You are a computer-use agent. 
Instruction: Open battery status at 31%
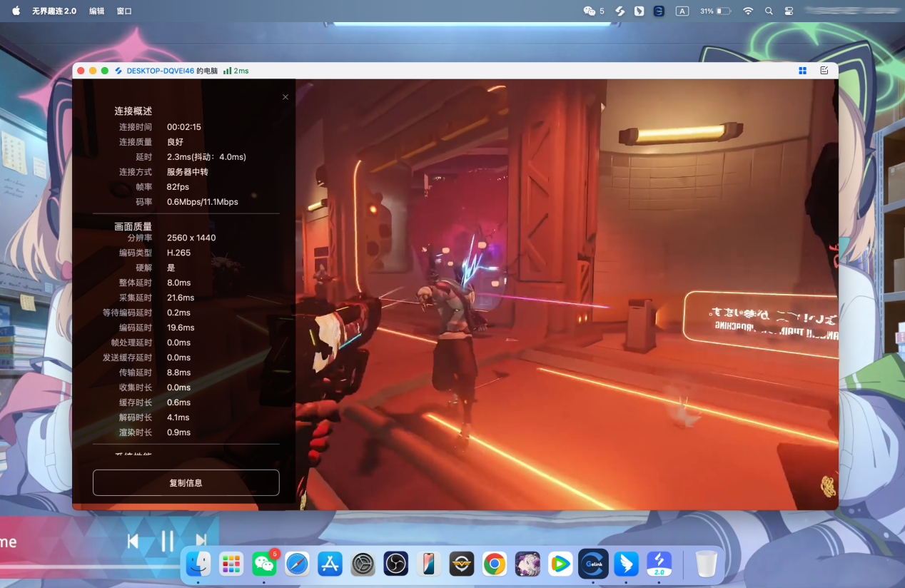click(x=715, y=11)
